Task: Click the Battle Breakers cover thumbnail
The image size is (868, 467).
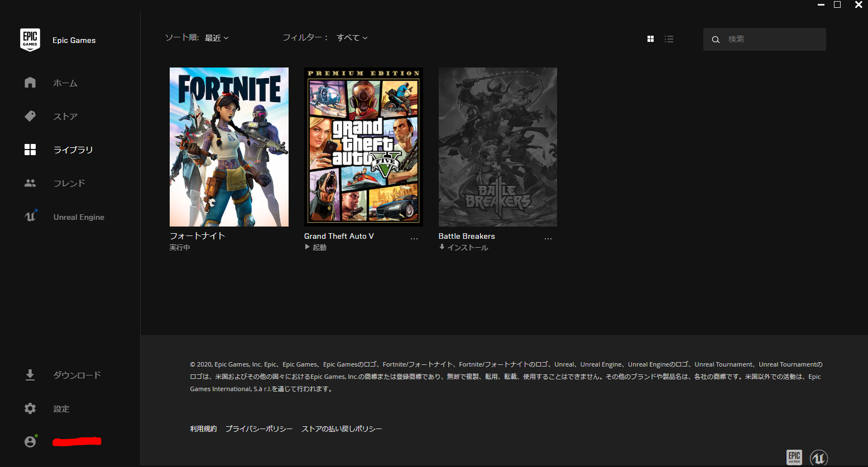Action: (x=498, y=147)
